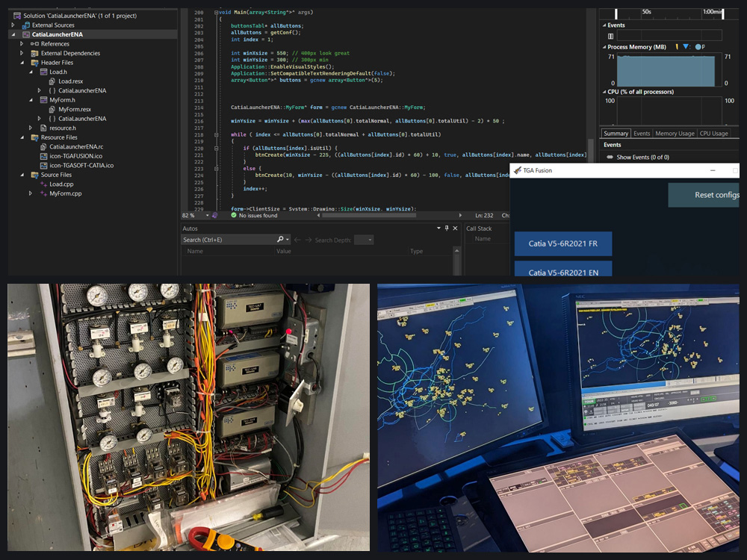Click the break events track icon
This screenshot has width=747, height=560.
(610, 36)
